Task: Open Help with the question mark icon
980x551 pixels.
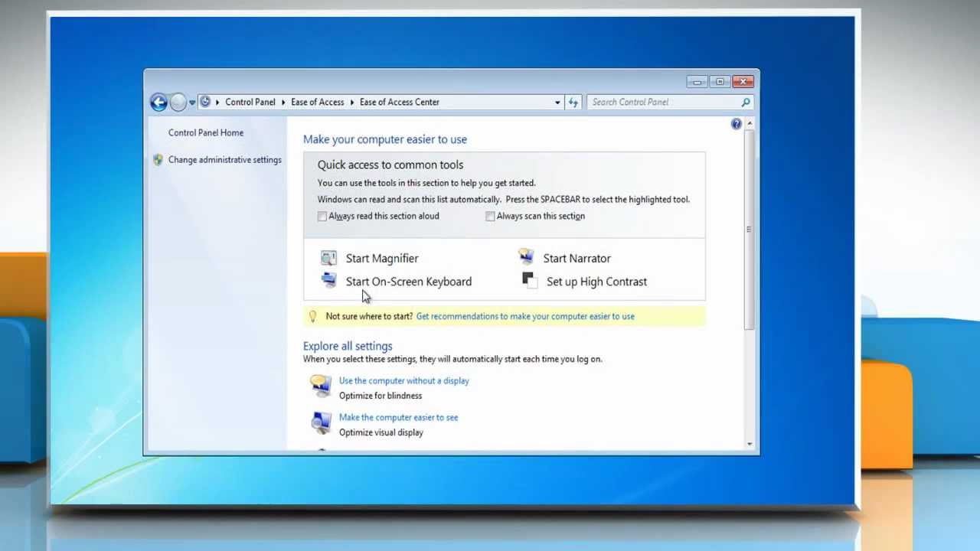Action: click(x=736, y=124)
